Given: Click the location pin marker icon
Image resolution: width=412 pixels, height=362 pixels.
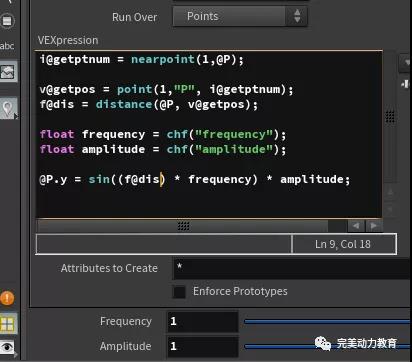Looking at the screenshot, I should coord(8,108).
